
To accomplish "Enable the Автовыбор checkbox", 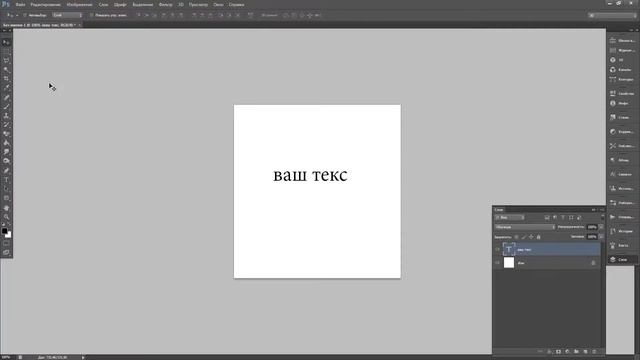I will pos(25,15).
